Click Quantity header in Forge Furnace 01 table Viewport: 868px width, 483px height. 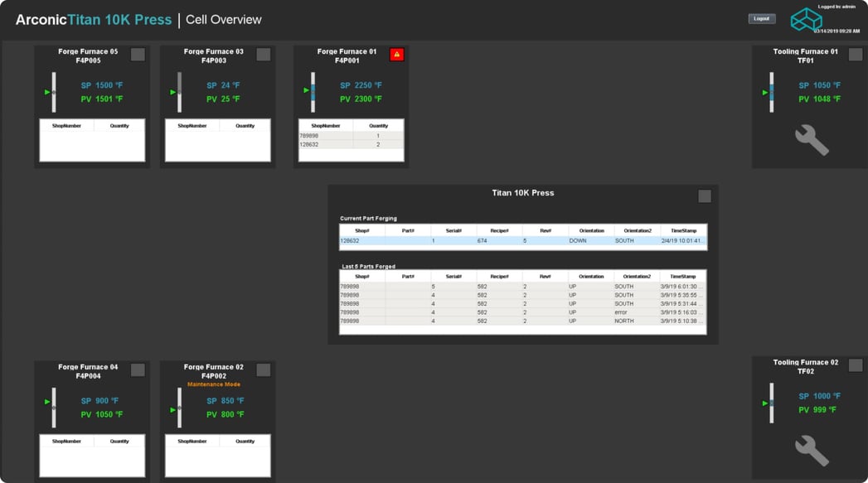tap(379, 126)
